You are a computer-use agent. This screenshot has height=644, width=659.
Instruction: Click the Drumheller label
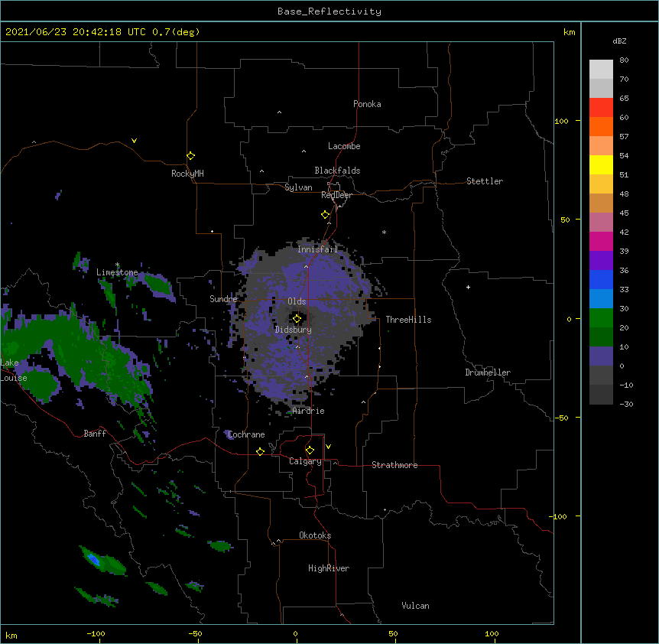pyautogui.click(x=488, y=372)
